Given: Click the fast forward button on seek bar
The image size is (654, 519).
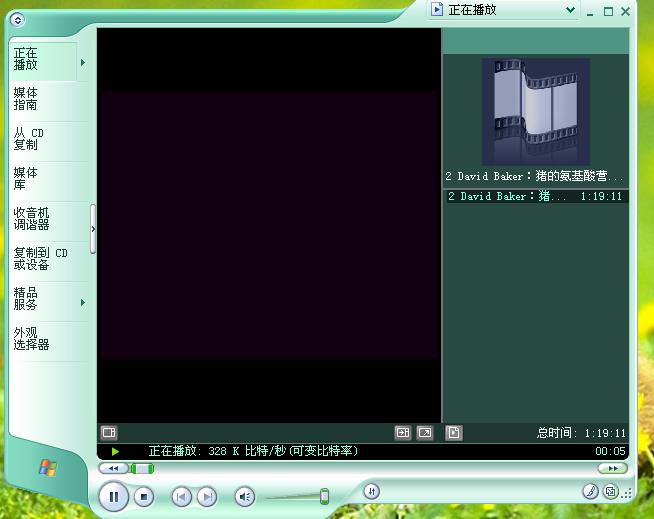Looking at the screenshot, I should click(x=611, y=468).
